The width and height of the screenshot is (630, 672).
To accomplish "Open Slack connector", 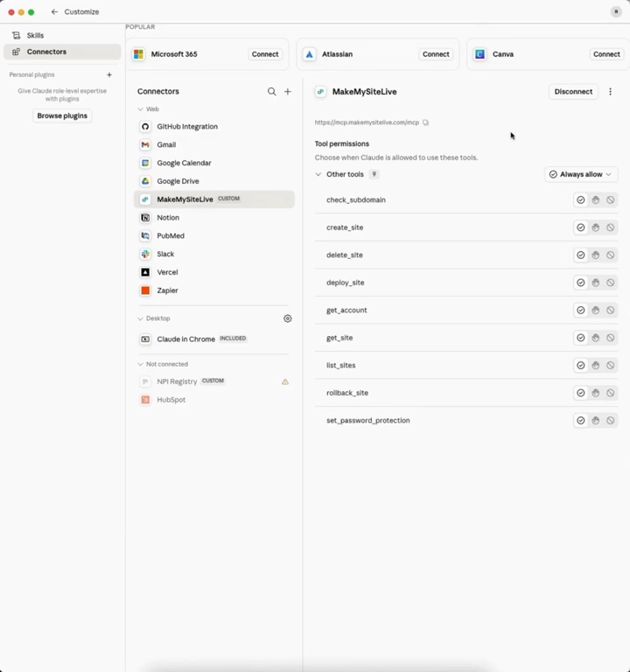I will (x=214, y=254).
